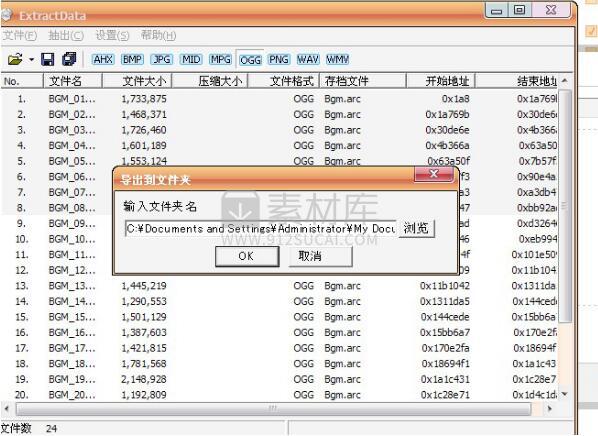Click the 浏览 browse button
The width and height of the screenshot is (598, 436).
point(416,228)
